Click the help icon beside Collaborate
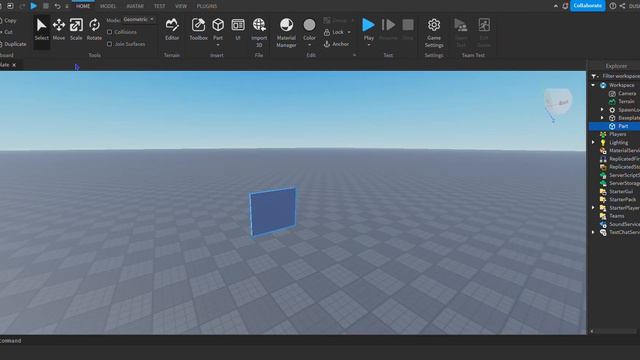640x360 pixels. pos(613,6)
